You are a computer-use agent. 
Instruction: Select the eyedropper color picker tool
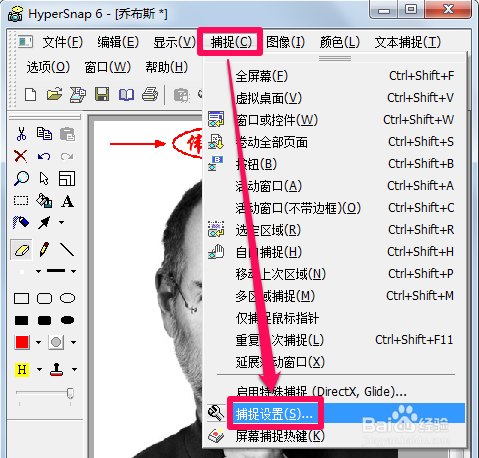(44, 223)
